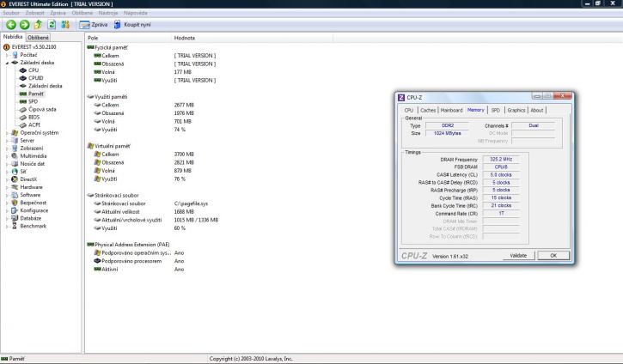The image size is (623, 364).
Task: Switch to SPD tab in CPU-Z
Action: click(x=496, y=111)
